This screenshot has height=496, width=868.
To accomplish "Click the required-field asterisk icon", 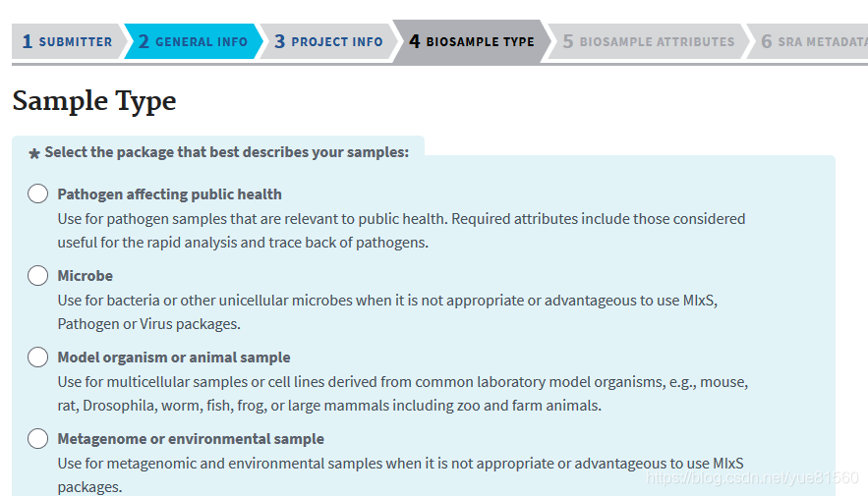I will 34,153.
